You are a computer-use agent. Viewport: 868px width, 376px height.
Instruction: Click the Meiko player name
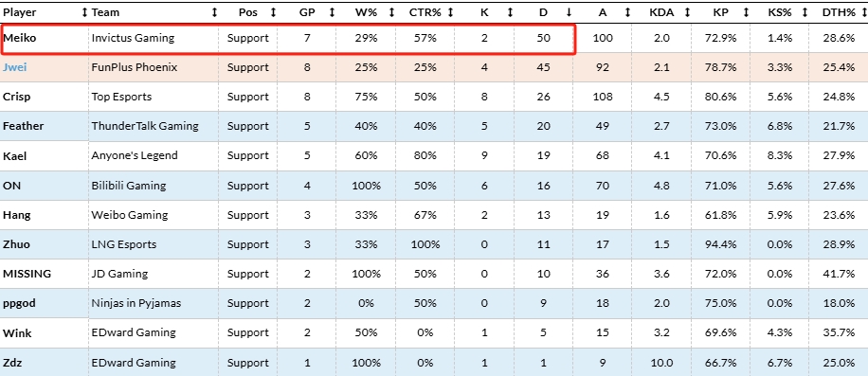19,38
